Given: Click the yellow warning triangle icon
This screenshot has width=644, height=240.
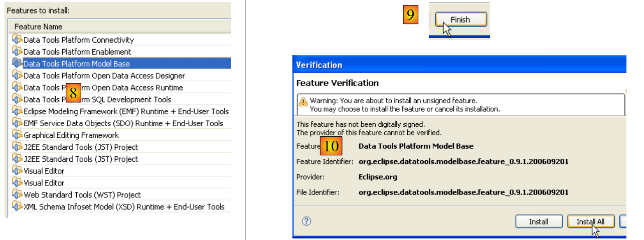Looking at the screenshot, I should click(x=303, y=101).
